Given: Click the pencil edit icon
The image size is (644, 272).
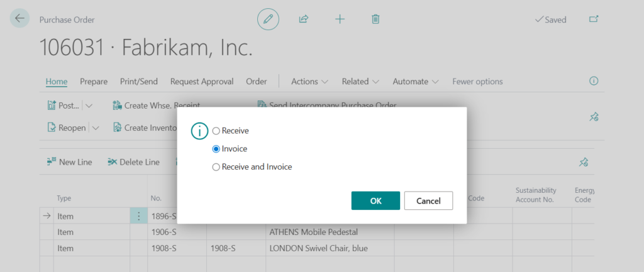Looking at the screenshot, I should 268,19.
